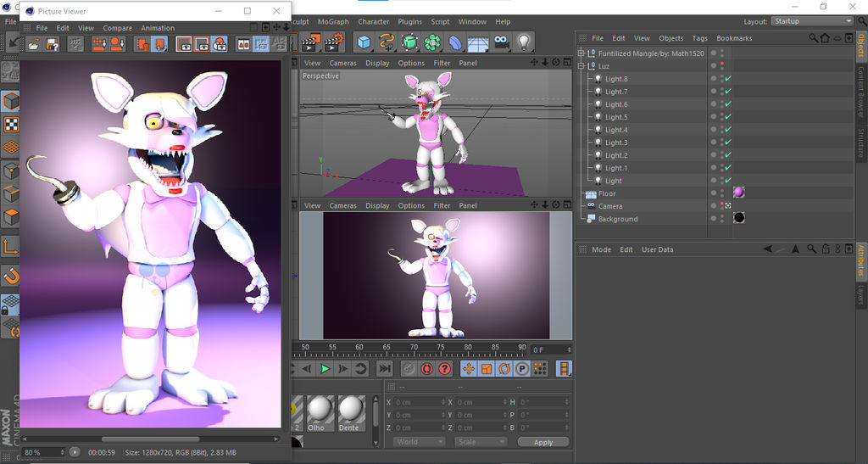Click the Render to Picture Viewer clapperboard icon

pos(311,42)
